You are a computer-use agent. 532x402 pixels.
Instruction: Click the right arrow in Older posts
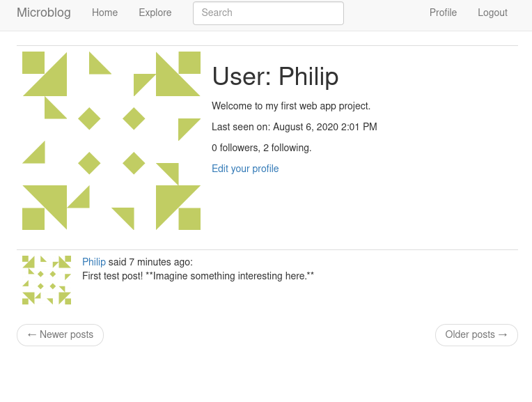click(x=503, y=335)
